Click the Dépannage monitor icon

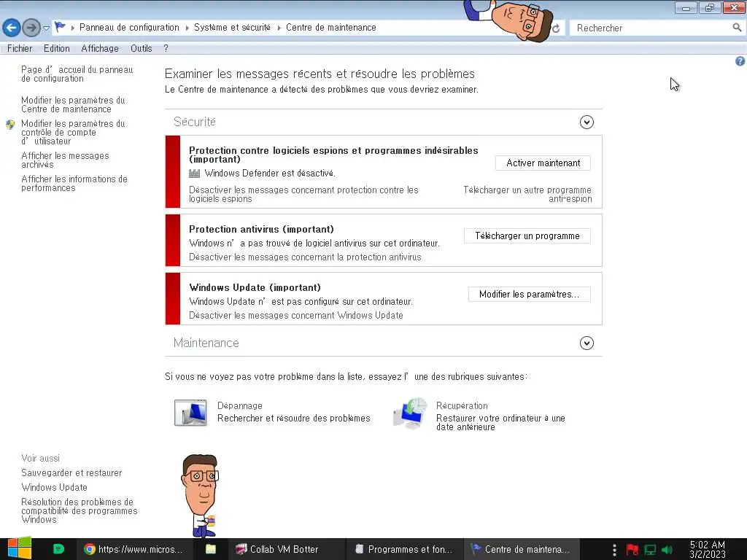point(190,413)
